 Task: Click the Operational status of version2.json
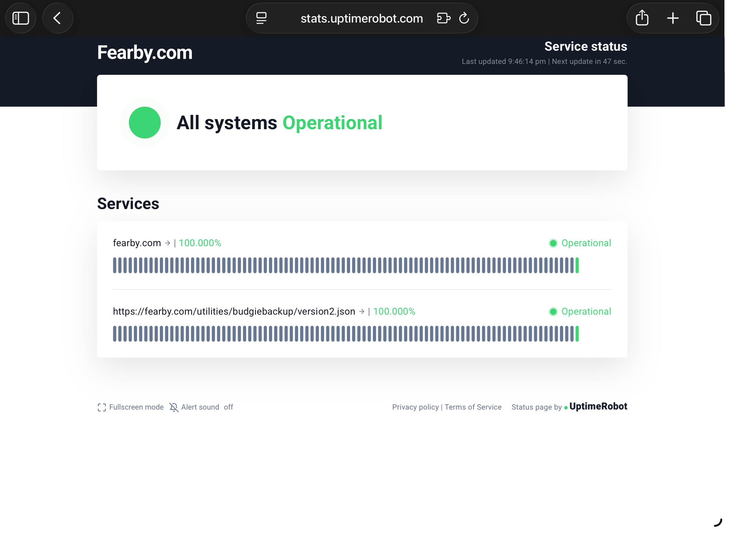(586, 312)
